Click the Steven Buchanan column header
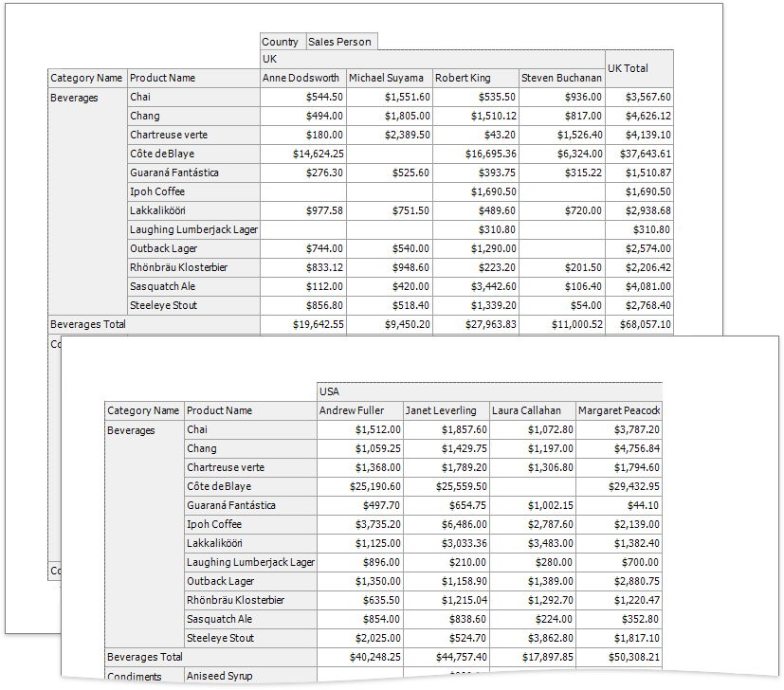The image size is (784, 690). (561, 79)
